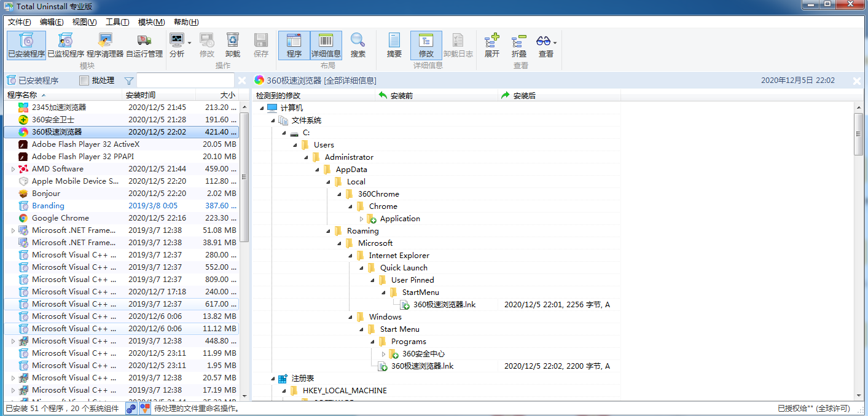Click the details tree vertical scrollbar
Image resolution: width=868 pixels, height=416 pixels.
tap(859, 251)
